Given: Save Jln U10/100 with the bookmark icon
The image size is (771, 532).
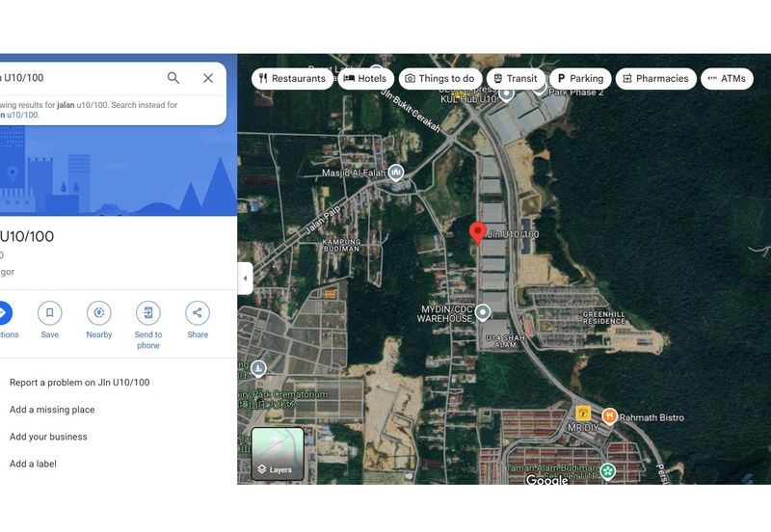Looking at the screenshot, I should pos(50,312).
